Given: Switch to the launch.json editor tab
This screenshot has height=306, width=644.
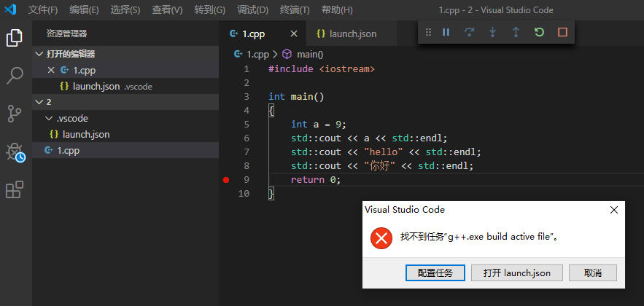Looking at the screenshot, I should (352, 34).
